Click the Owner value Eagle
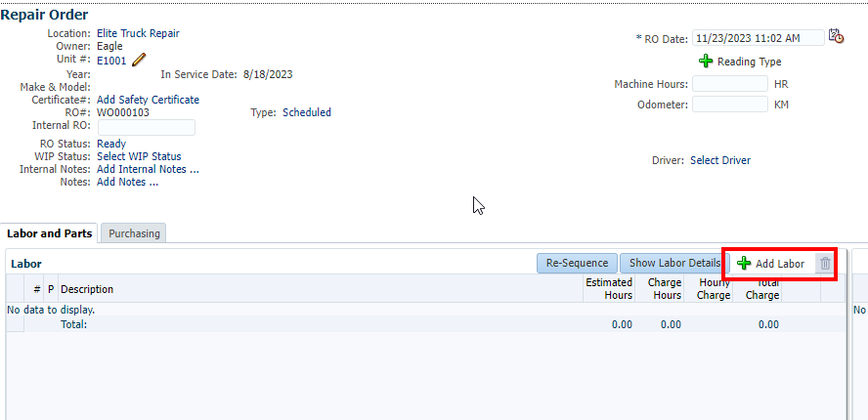 (x=109, y=46)
